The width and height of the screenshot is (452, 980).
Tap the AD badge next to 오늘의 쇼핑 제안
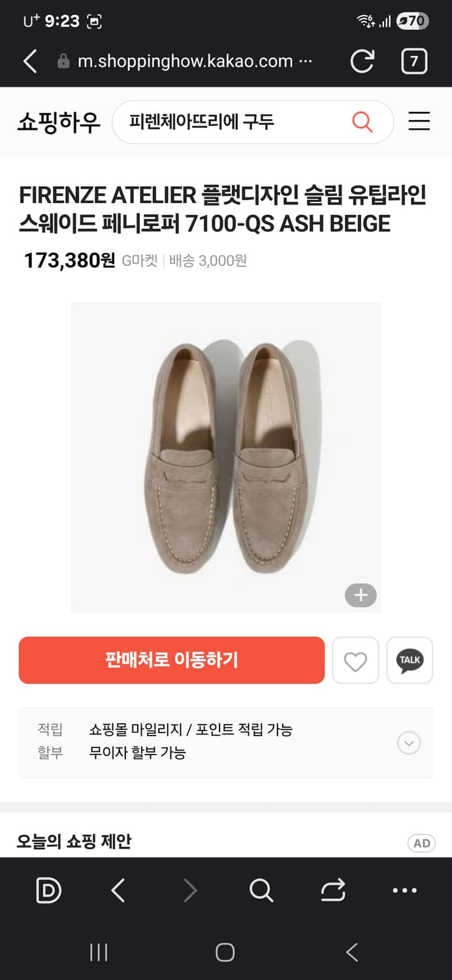[421, 843]
